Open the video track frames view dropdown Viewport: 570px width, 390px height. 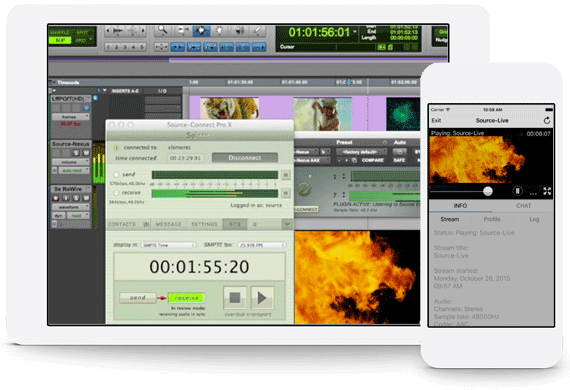click(x=71, y=117)
